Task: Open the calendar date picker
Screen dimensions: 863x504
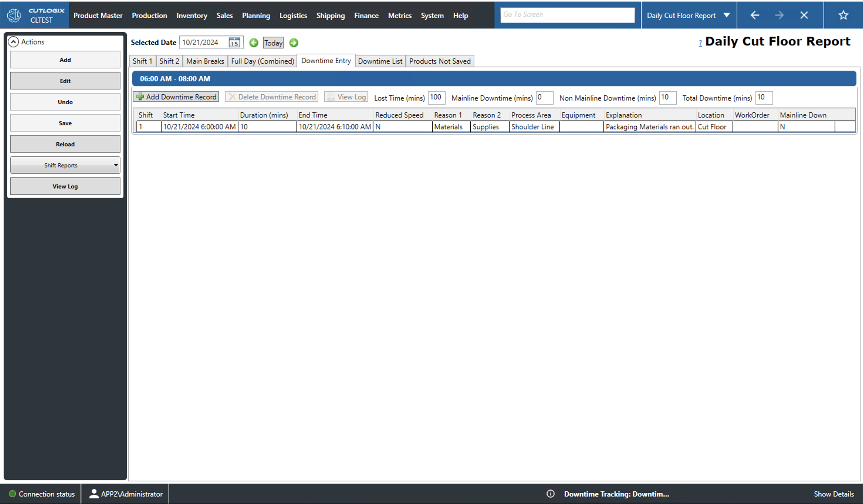Action: click(234, 43)
